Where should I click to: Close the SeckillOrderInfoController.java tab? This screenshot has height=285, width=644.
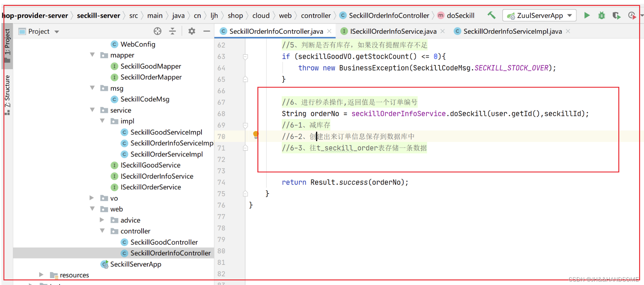point(329,31)
